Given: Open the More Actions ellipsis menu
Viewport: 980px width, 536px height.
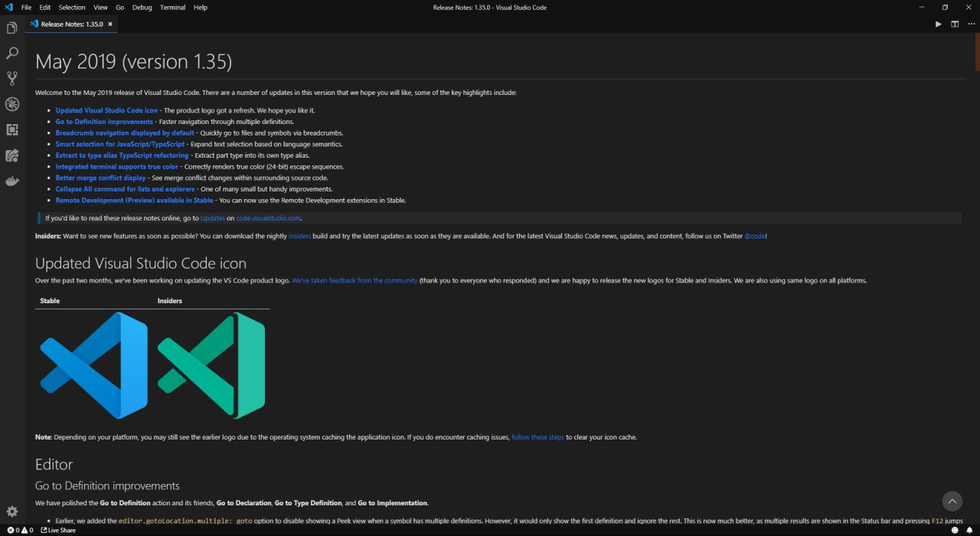Looking at the screenshot, I should 971,24.
